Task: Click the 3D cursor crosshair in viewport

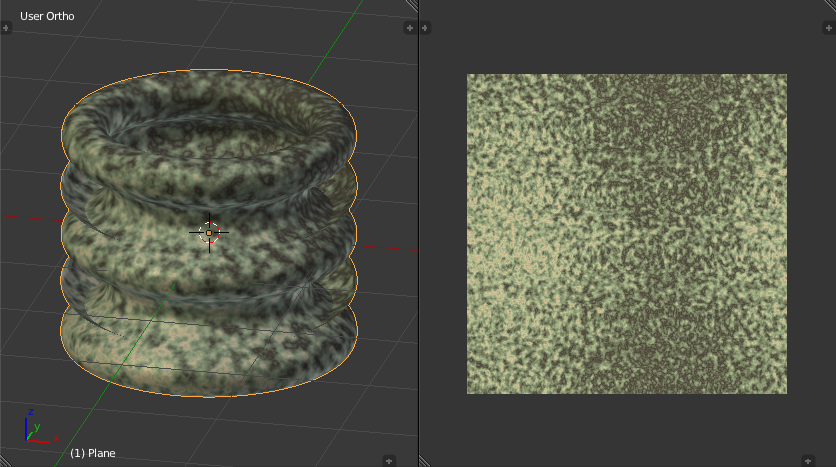Action: coord(209,233)
